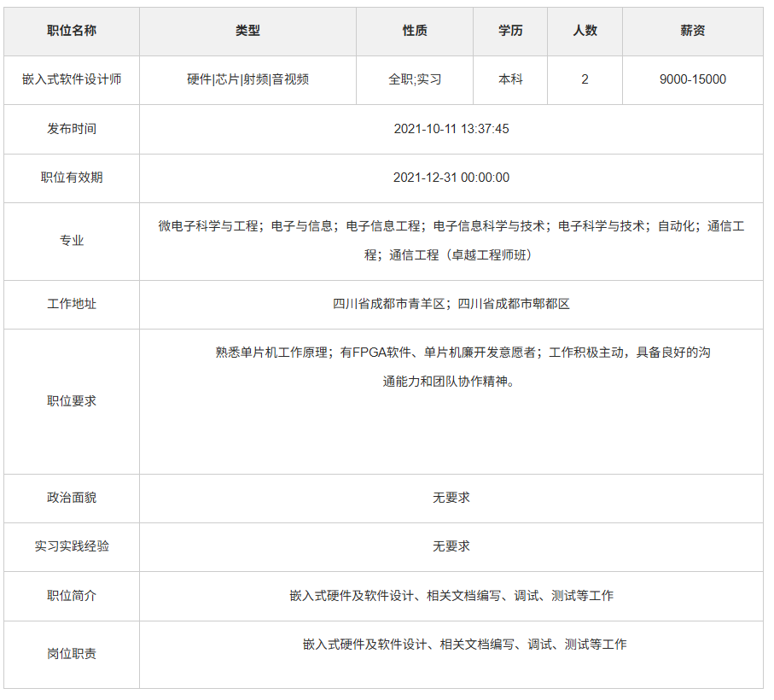Screen dimensions: 774x700
Task: Select the 人数 column header
Action: click(585, 31)
